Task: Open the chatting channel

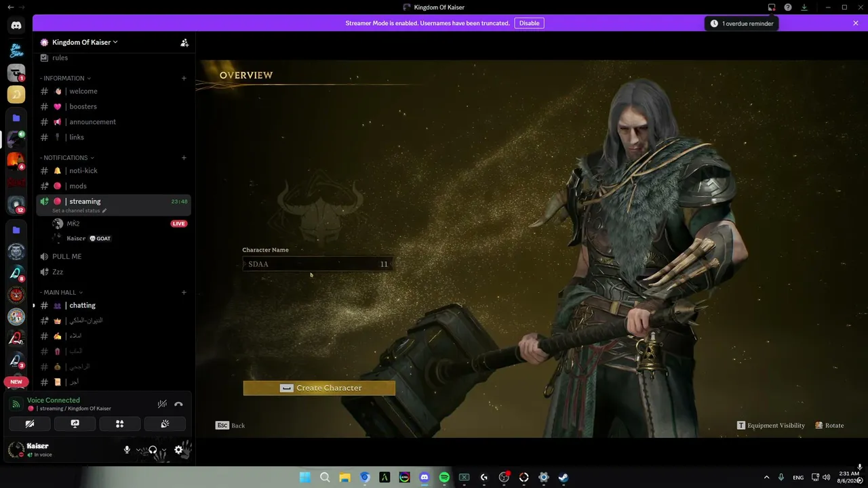Action: (113, 306)
